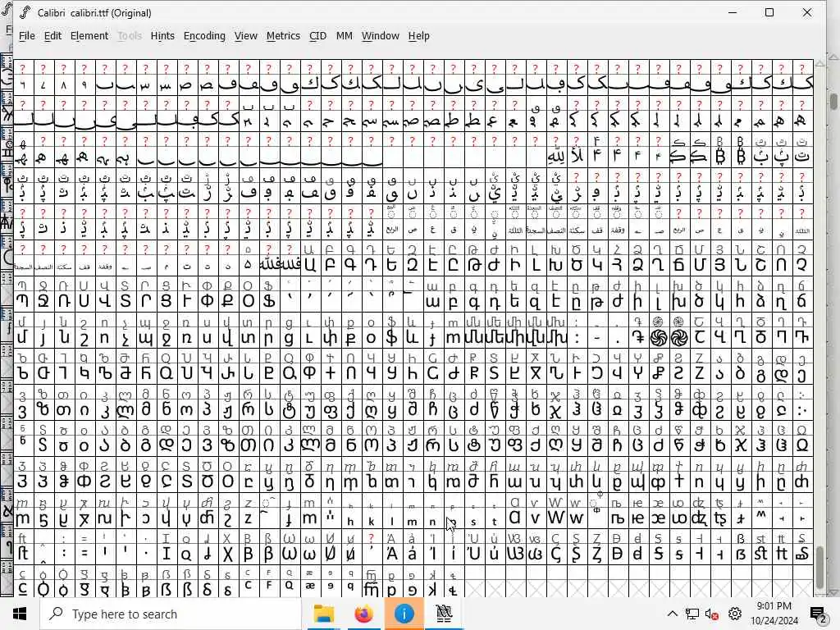Show hidden system tray icons
840x630 pixels.
673,614
